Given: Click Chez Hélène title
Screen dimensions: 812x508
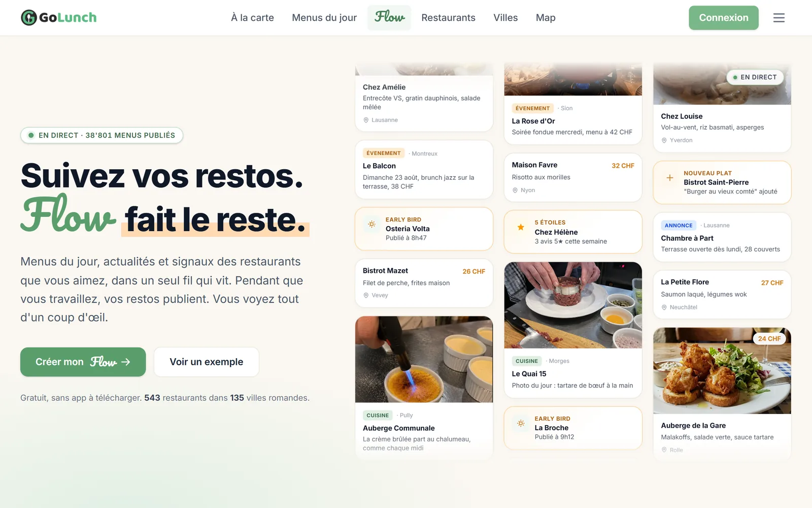Looking at the screenshot, I should click(x=556, y=232).
